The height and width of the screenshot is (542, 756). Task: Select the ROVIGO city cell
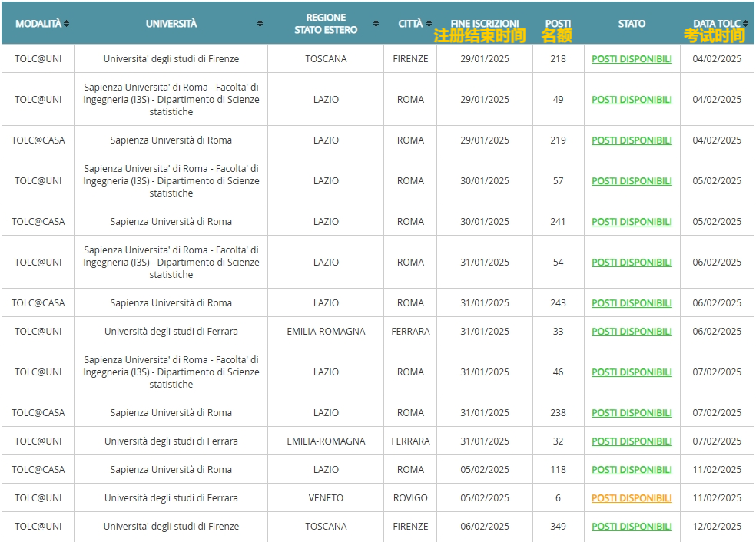(410, 498)
